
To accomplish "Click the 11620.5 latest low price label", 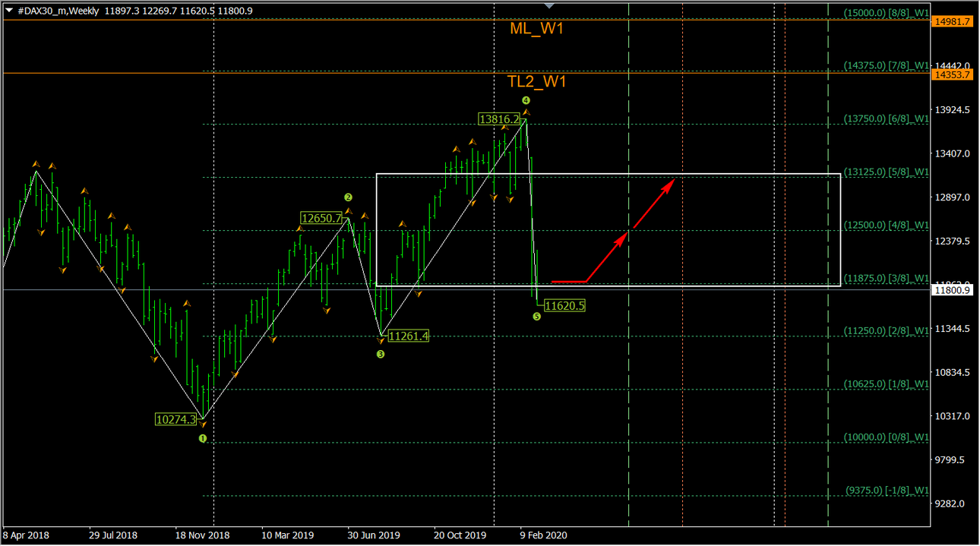I will pyautogui.click(x=564, y=305).
